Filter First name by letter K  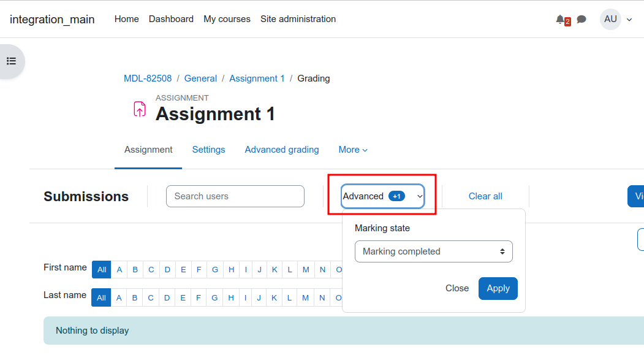[x=275, y=270]
